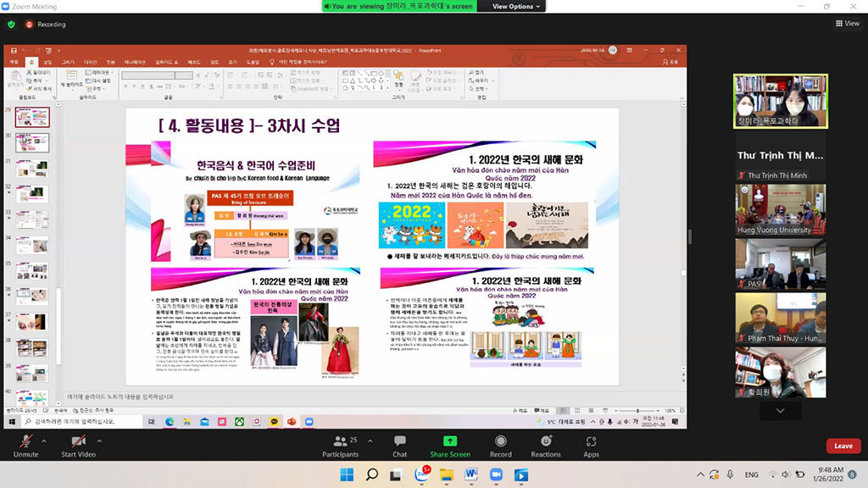Open the View Options dropdown
The image size is (868, 488).
(516, 6)
